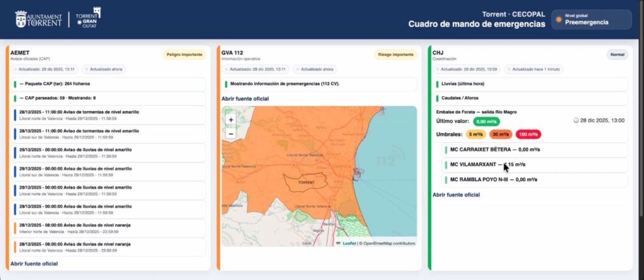
Task: Click the clock icon beside 28 dic 2025, 13:00
Action: (577, 120)
